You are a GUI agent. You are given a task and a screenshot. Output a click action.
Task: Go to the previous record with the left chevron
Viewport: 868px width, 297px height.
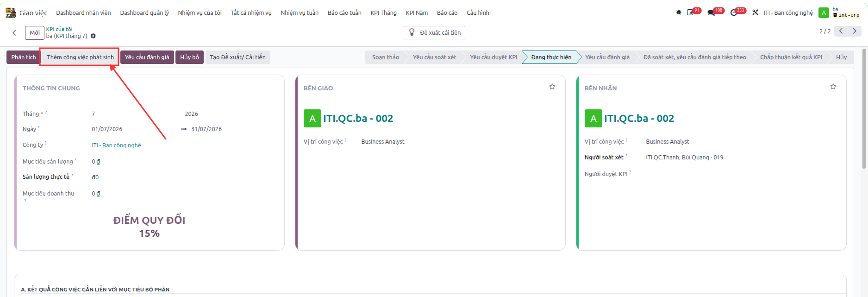tap(841, 31)
